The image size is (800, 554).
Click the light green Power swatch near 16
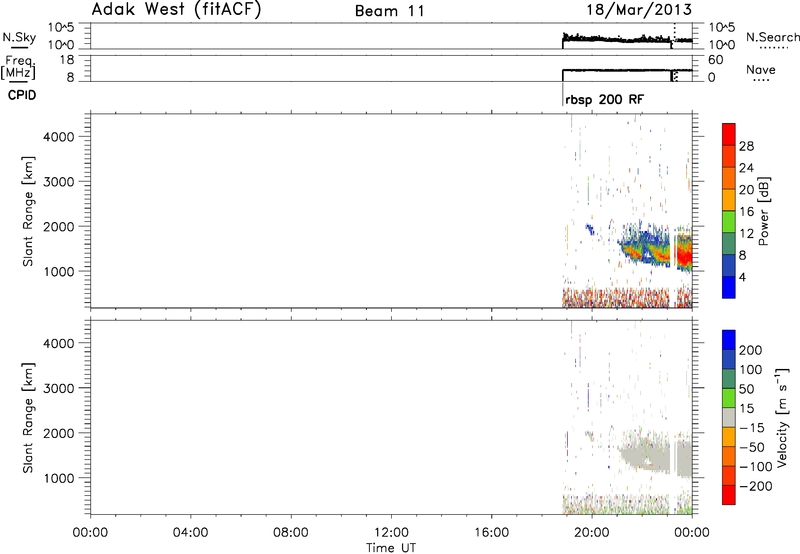pos(729,222)
